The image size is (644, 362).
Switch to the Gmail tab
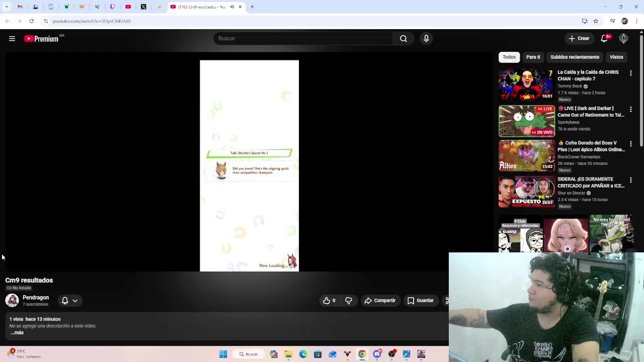click(x=20, y=7)
